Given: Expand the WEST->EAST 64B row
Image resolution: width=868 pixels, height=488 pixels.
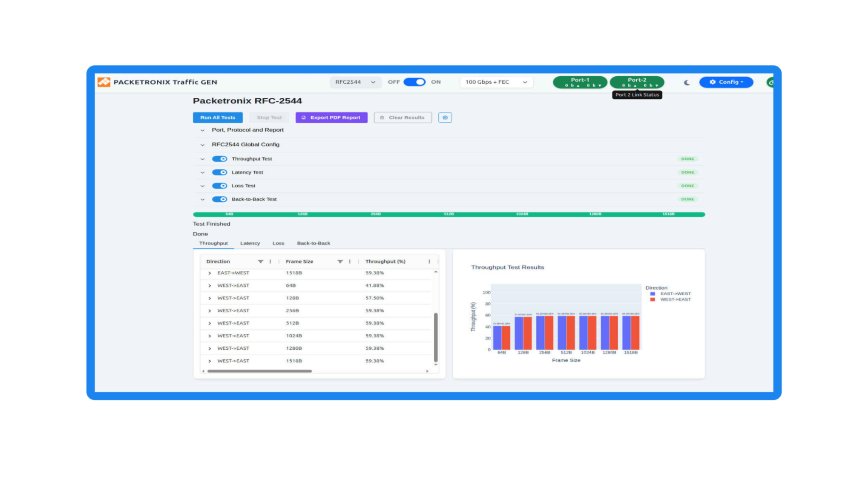Looking at the screenshot, I should [x=210, y=286].
